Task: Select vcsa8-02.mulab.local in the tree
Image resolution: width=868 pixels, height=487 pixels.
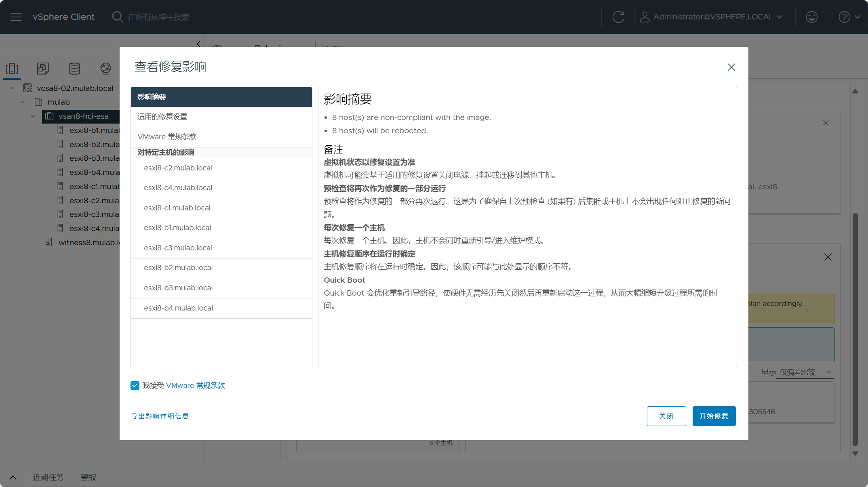Action: click(75, 88)
